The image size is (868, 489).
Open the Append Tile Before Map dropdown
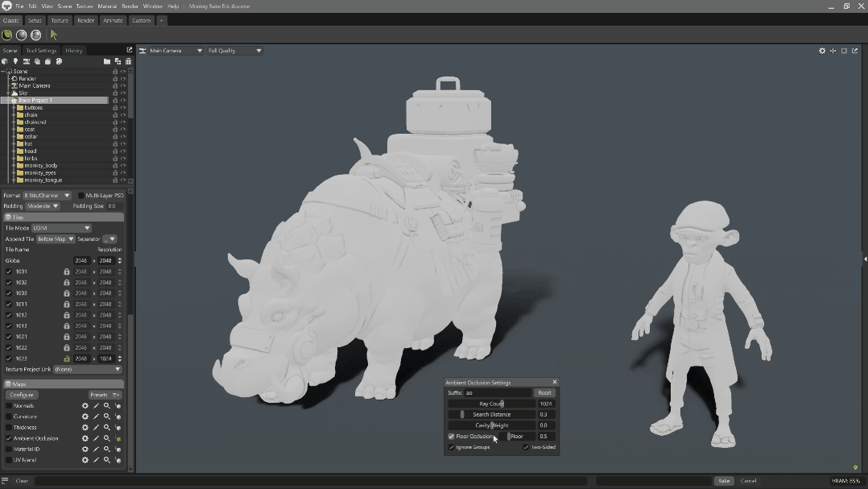(x=56, y=238)
